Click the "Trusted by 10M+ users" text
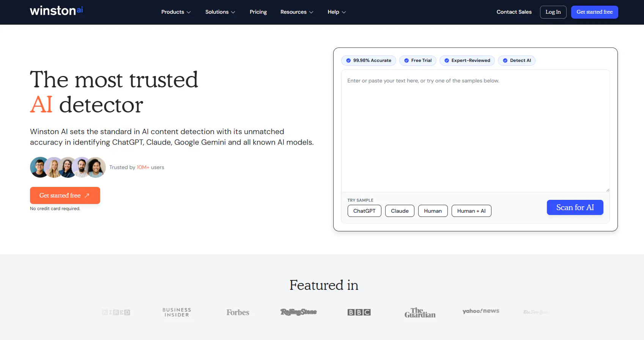Screen dimensions: 644x340 pyautogui.click(x=137, y=167)
